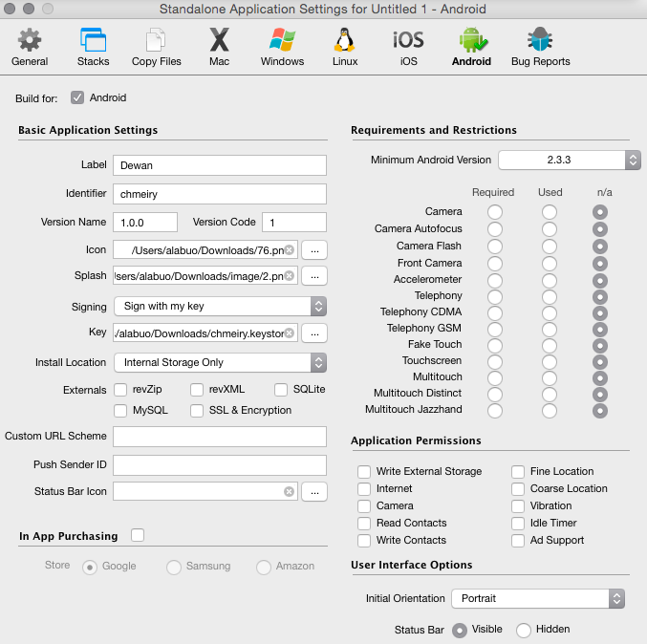Expand the Install Location dropdown
The height and width of the screenshot is (644, 647).
[x=220, y=363]
